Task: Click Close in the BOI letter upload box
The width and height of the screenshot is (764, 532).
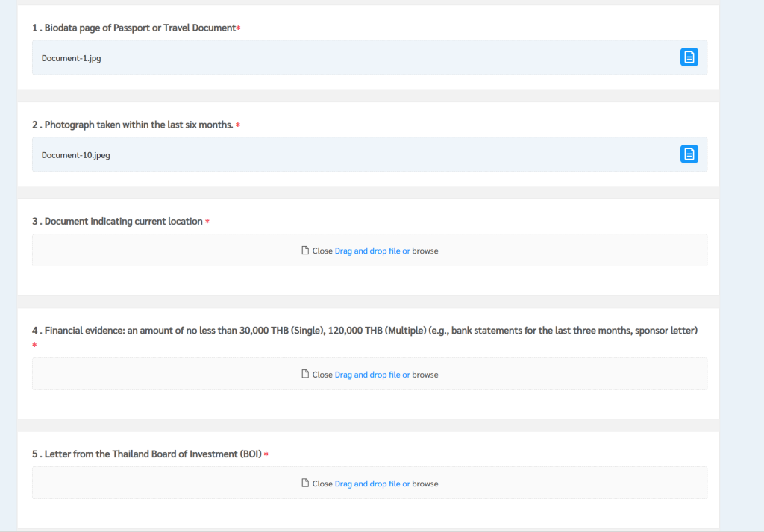Action: point(322,484)
